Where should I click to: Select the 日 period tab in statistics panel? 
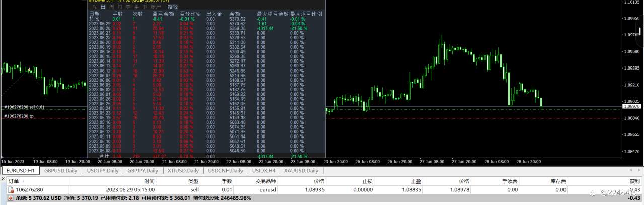(103, 7)
